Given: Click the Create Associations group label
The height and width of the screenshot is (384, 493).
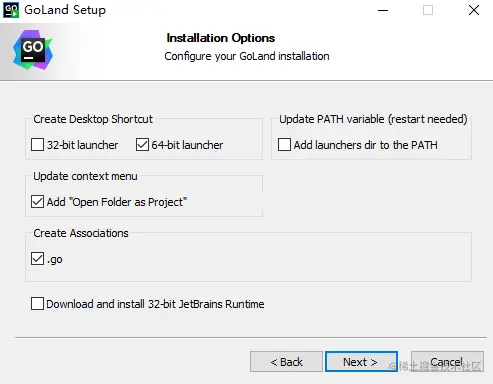Looking at the screenshot, I should pyautogui.click(x=81, y=233).
